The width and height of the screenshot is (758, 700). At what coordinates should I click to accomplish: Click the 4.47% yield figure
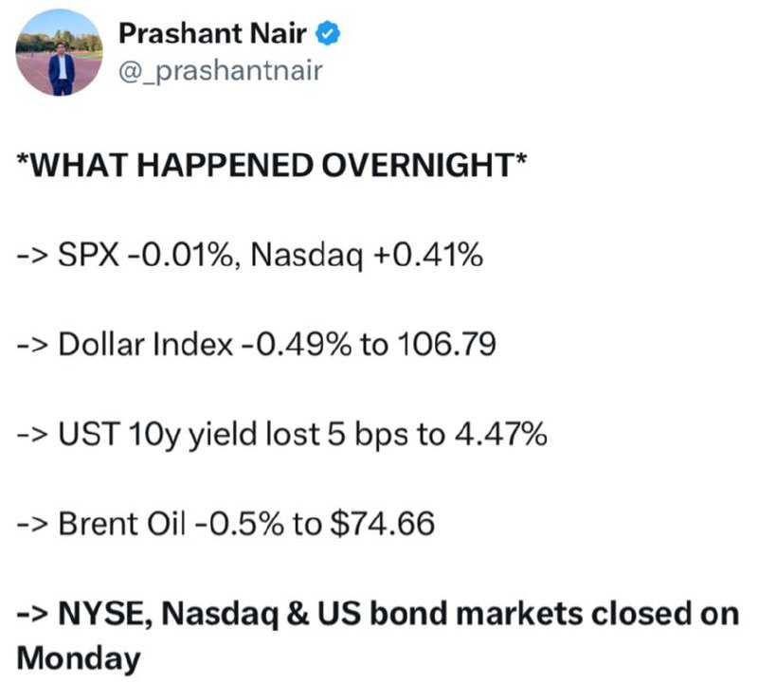click(x=501, y=434)
